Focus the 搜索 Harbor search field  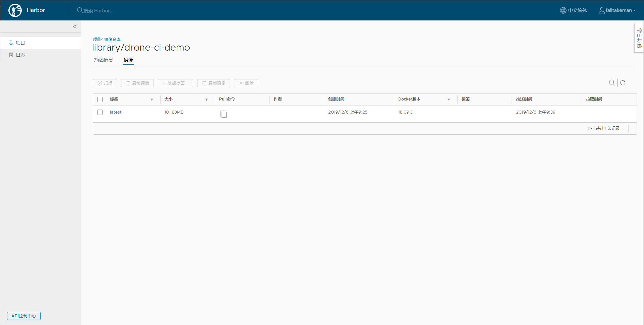click(x=99, y=11)
